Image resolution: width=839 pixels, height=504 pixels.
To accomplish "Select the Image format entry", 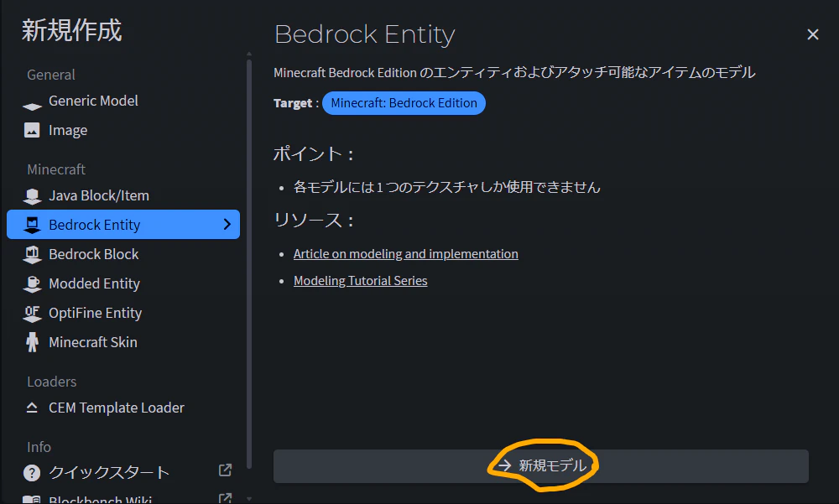I will tap(123, 130).
